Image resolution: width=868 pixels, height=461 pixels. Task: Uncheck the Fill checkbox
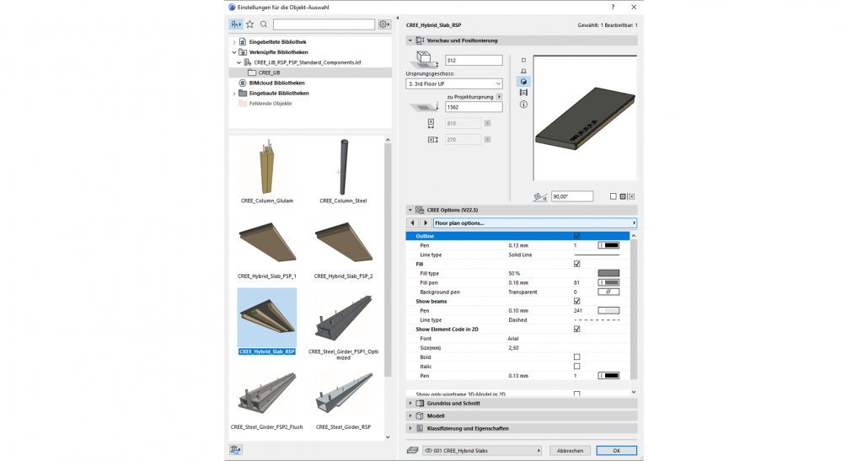pos(576,264)
